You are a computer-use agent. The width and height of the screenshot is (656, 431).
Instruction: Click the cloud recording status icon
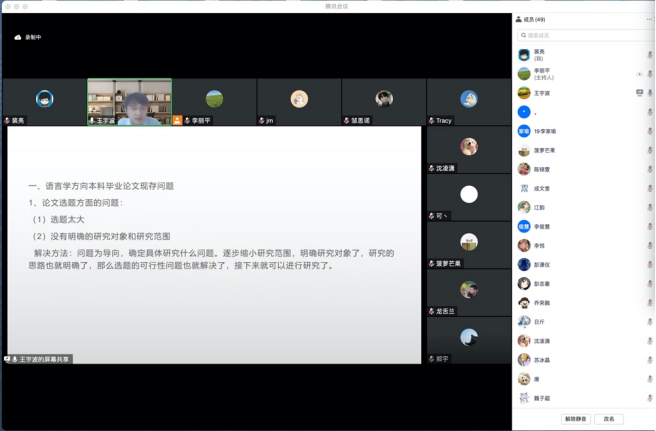point(18,37)
